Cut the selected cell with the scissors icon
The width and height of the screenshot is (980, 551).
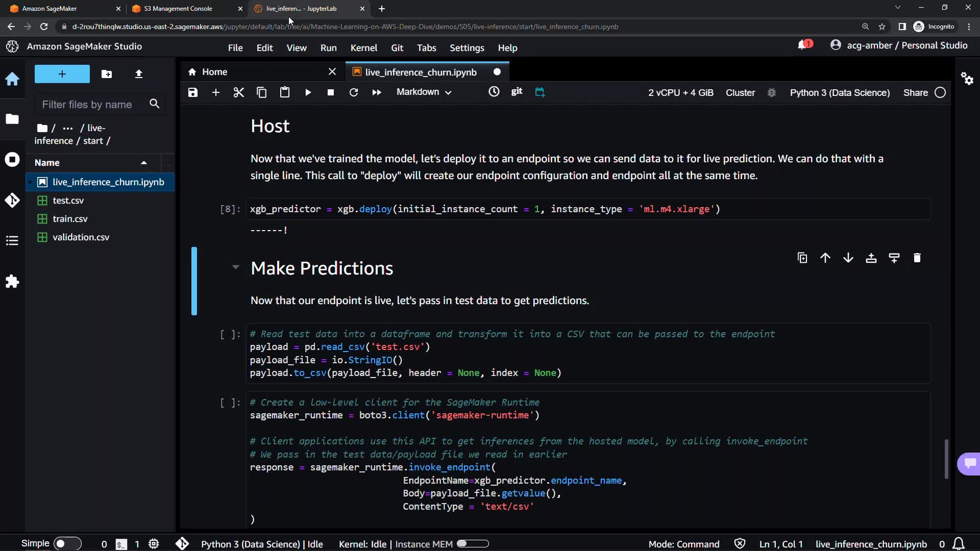(x=238, y=92)
